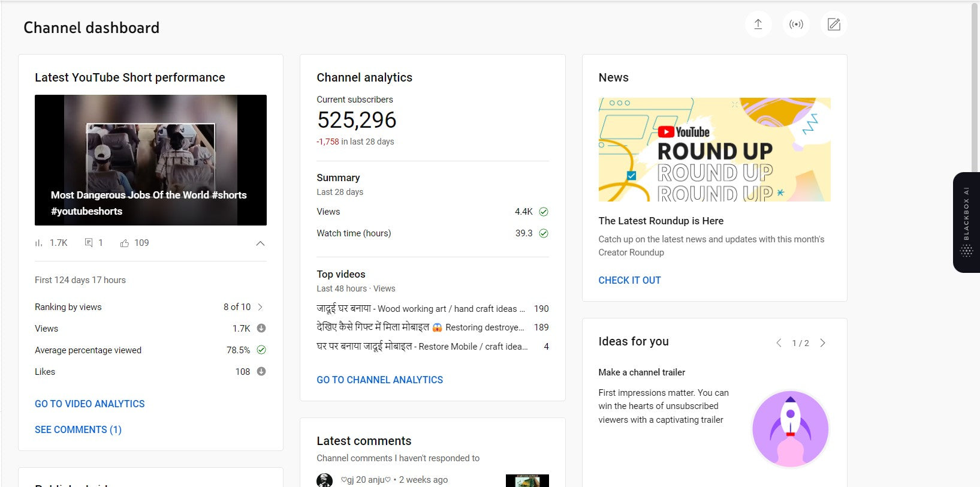Click the likes thumbs-up icon under Short
The width and height of the screenshot is (980, 487).
click(x=125, y=243)
